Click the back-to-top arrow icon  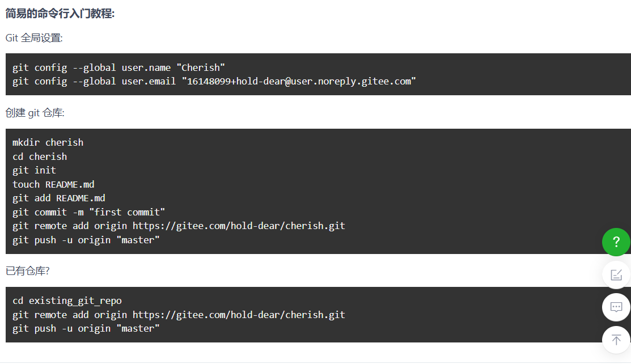[x=616, y=340]
